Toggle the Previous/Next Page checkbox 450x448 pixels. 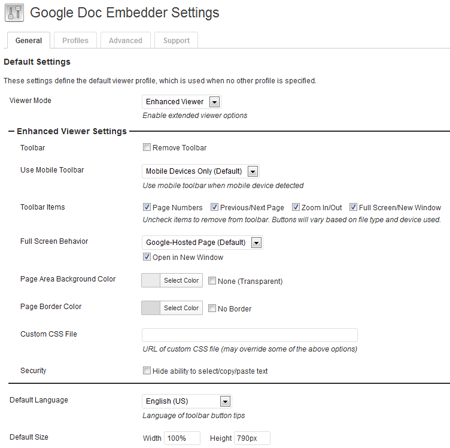[x=214, y=207]
